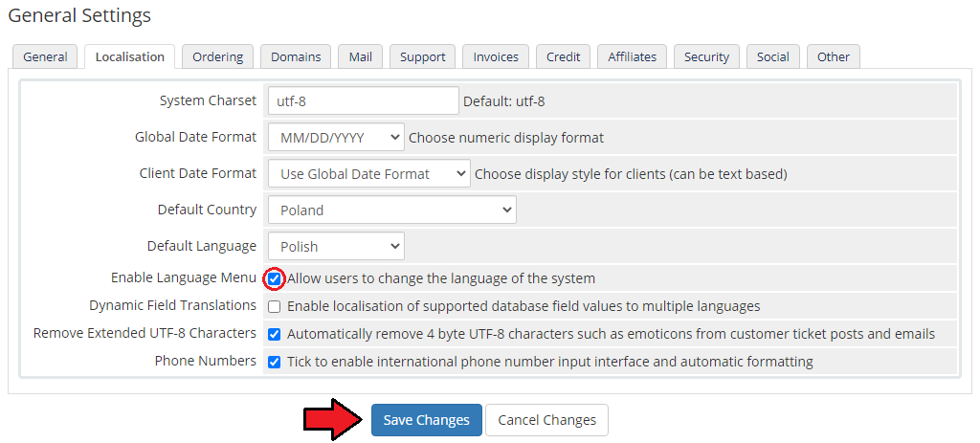Open the Client Date Format dropdown
This screenshot has width=980, height=443.
[x=369, y=174]
